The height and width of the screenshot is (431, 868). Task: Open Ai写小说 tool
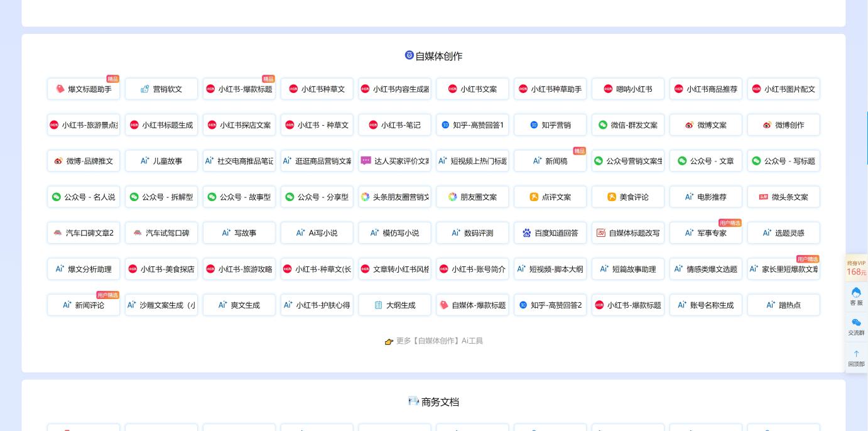click(x=317, y=233)
